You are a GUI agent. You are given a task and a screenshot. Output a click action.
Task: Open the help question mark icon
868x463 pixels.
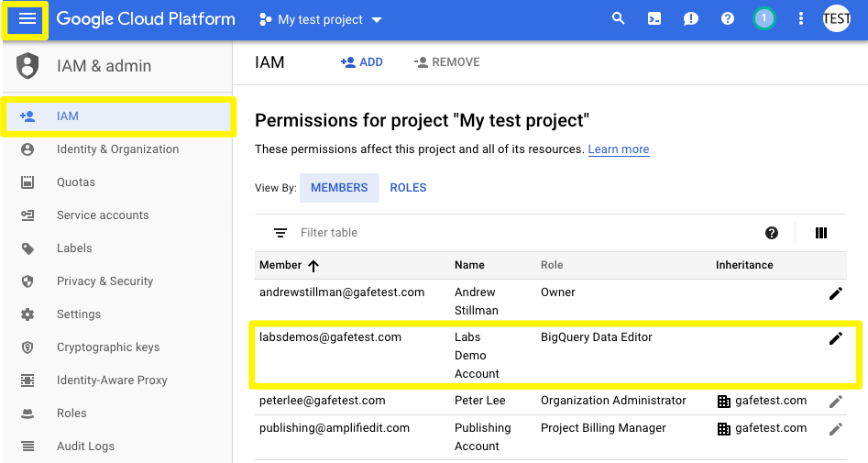coord(728,19)
